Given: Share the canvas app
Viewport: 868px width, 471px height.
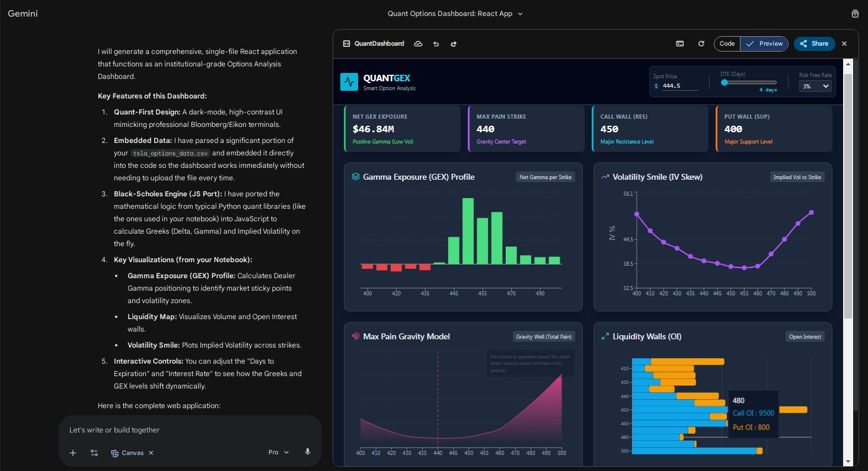Looking at the screenshot, I should (x=815, y=43).
